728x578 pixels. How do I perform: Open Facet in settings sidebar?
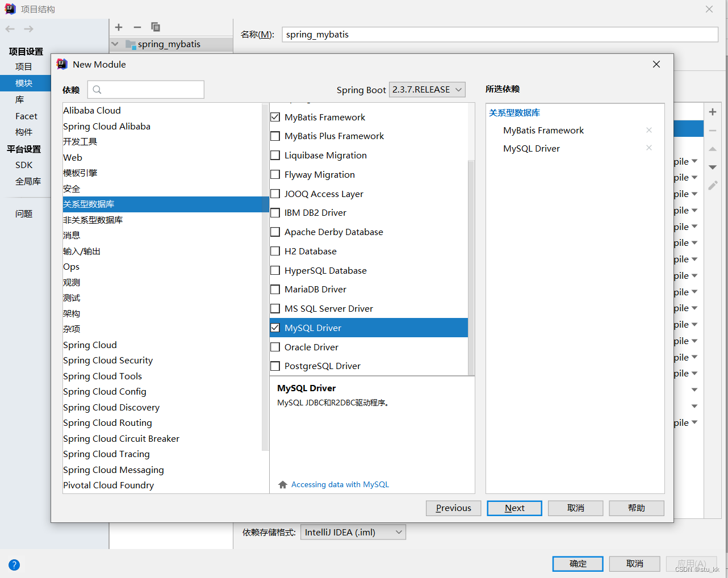point(26,116)
